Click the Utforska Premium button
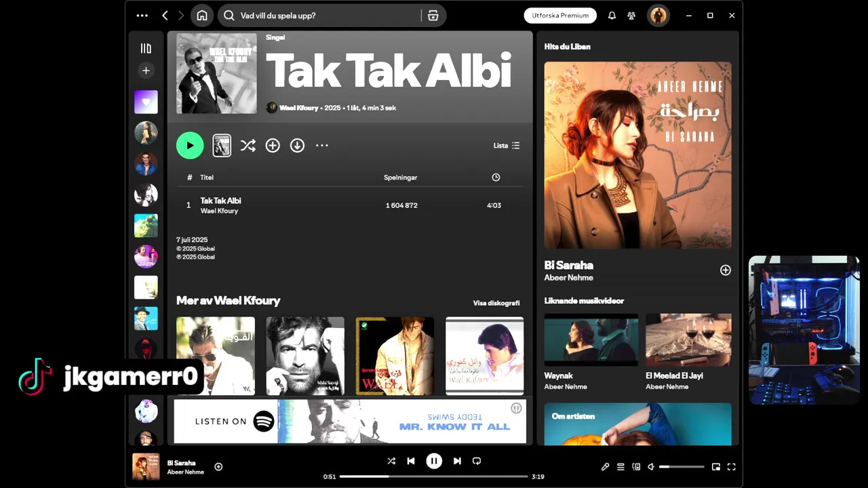The width and height of the screenshot is (868, 488). pos(560,16)
